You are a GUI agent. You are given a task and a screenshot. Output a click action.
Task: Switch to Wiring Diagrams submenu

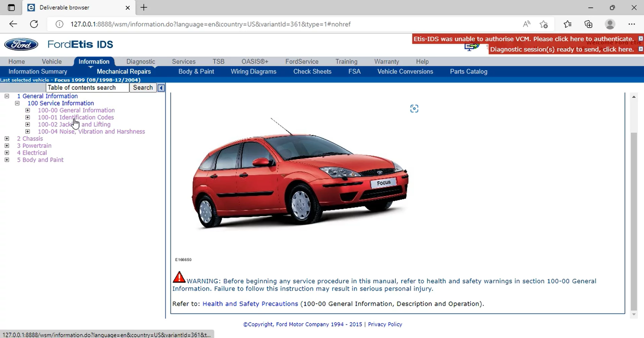(x=253, y=72)
